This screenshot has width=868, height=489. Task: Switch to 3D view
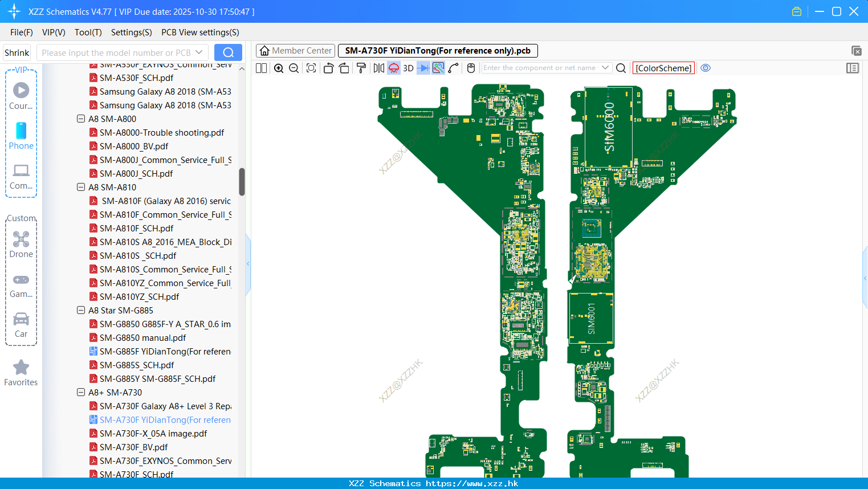408,68
